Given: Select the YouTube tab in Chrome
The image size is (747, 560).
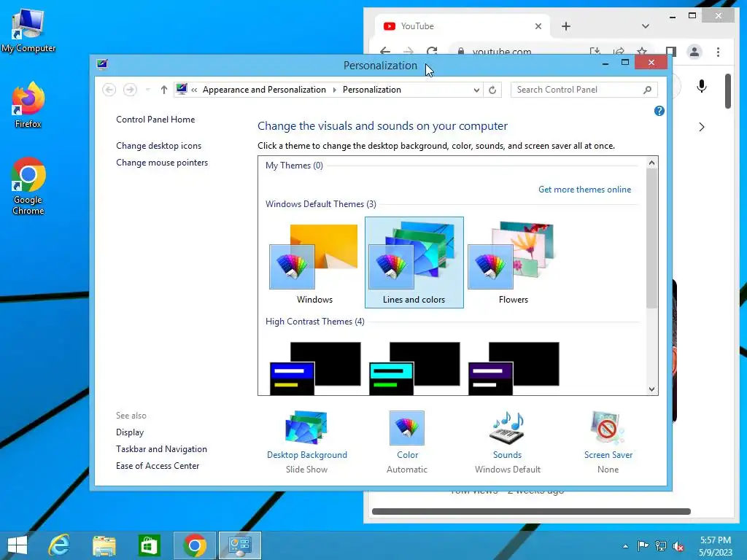Looking at the screenshot, I should click(460, 26).
